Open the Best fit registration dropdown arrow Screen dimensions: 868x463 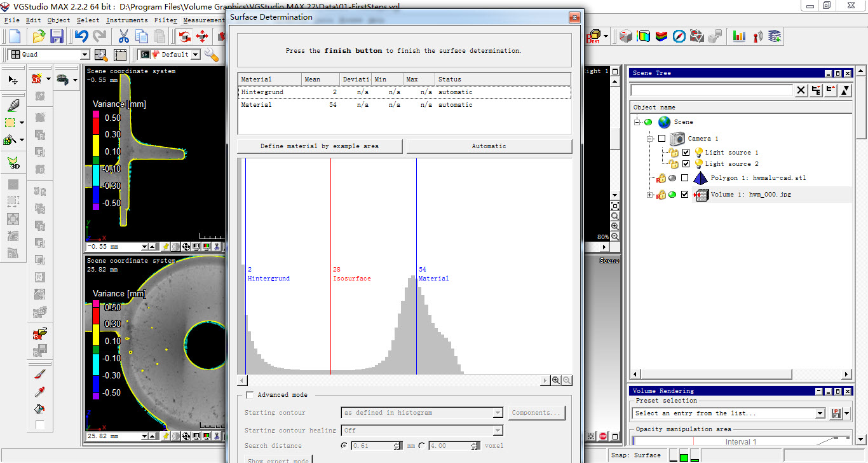606,36
